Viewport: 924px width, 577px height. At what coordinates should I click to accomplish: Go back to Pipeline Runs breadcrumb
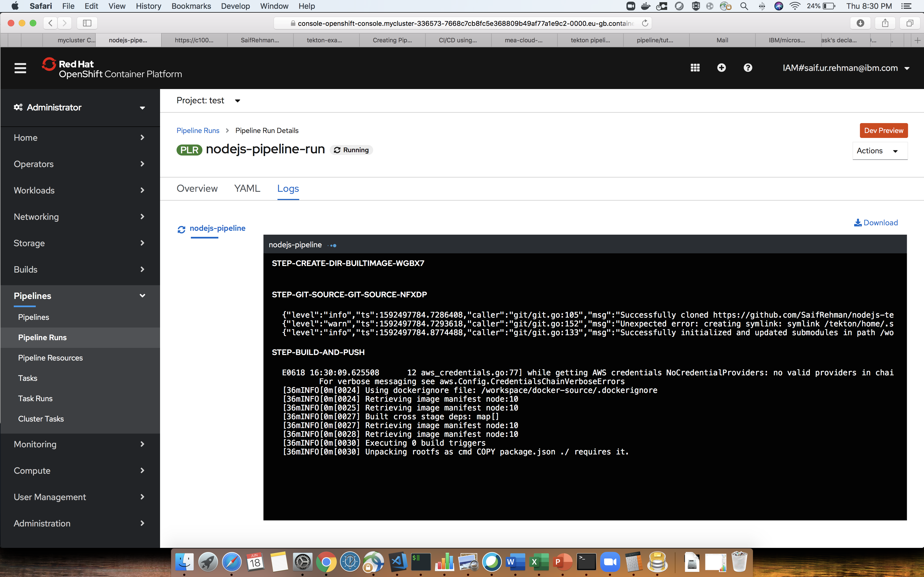pyautogui.click(x=198, y=131)
